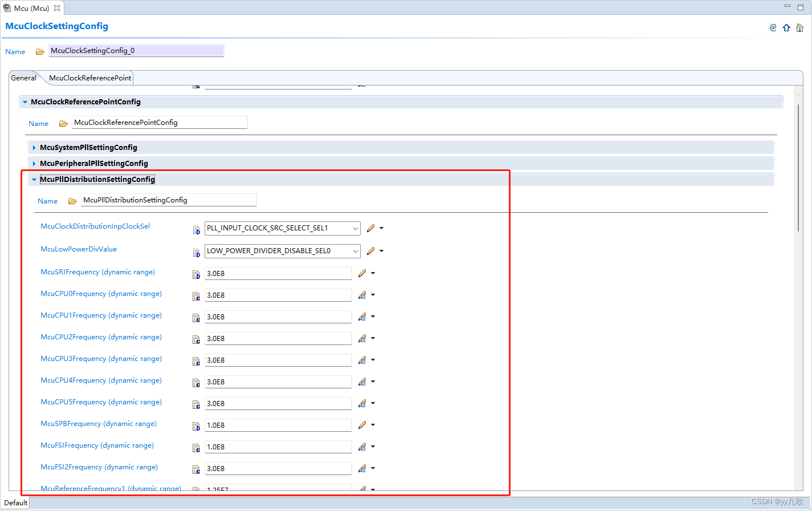The image size is (812, 511).
Task: Click the parameter type icon before McuSRIFrequency field
Action: pos(196,275)
